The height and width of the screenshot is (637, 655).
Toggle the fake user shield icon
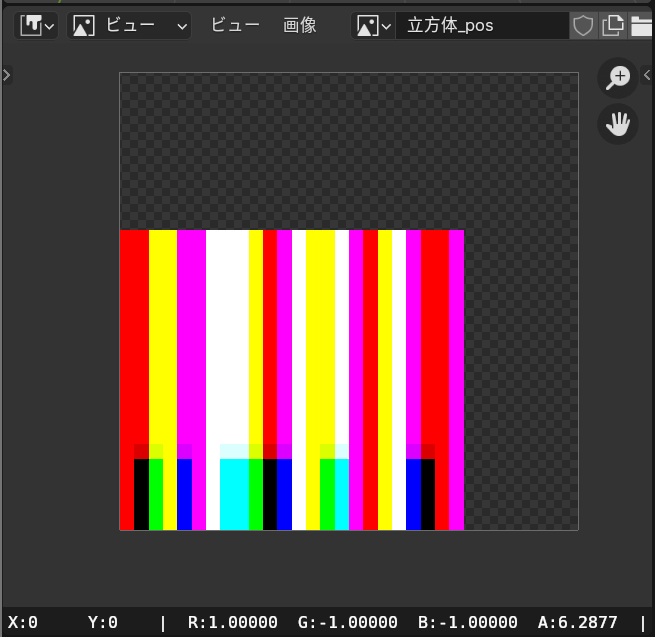583,26
